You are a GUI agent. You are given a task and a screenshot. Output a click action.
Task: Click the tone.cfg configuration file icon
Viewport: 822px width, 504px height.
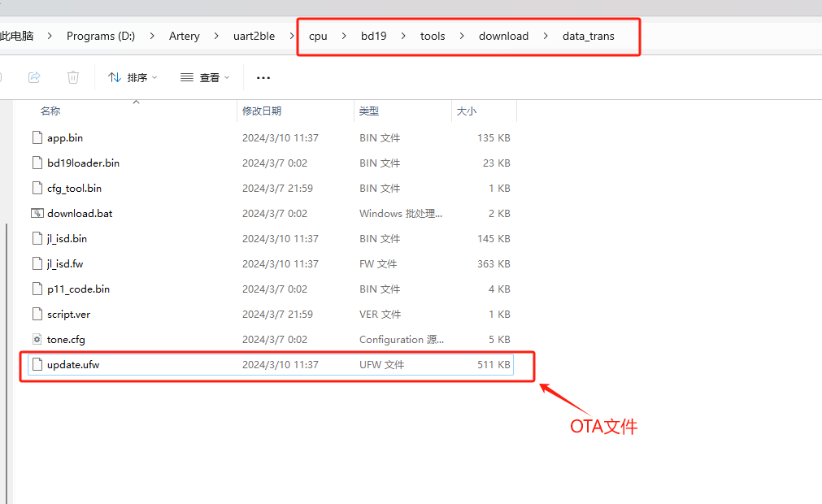[37, 339]
